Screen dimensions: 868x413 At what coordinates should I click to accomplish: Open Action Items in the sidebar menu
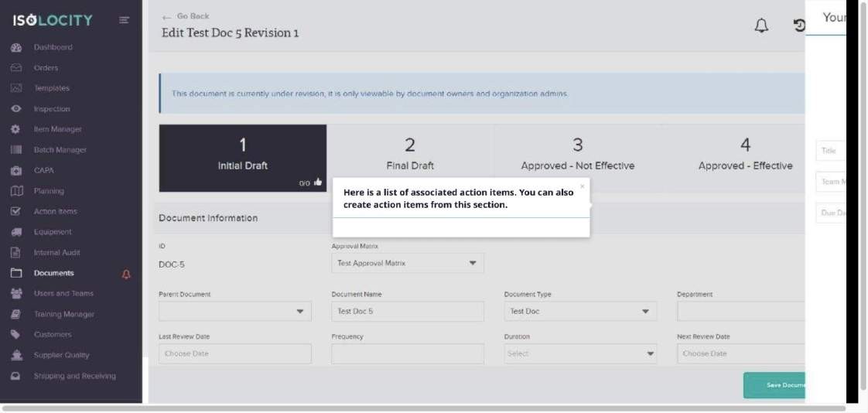[56, 211]
